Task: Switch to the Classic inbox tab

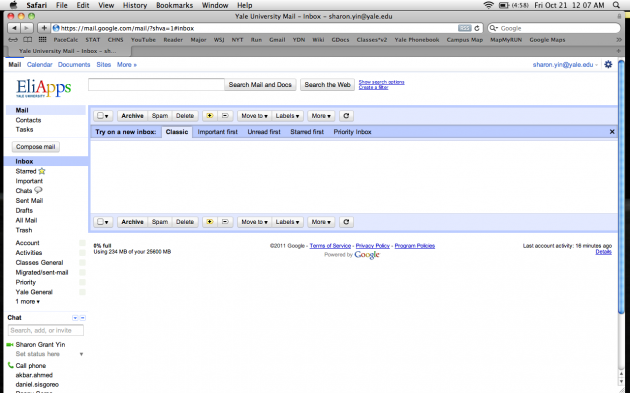Action: coord(177,132)
